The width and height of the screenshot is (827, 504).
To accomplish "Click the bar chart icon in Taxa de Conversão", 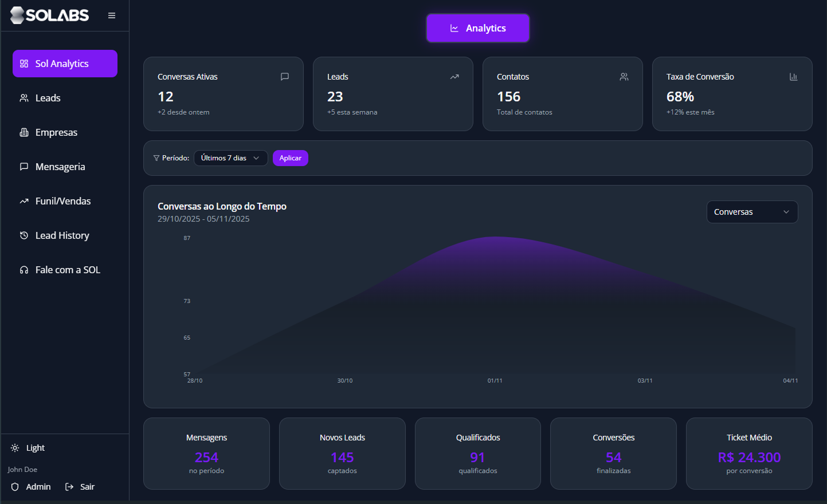I will coord(793,77).
